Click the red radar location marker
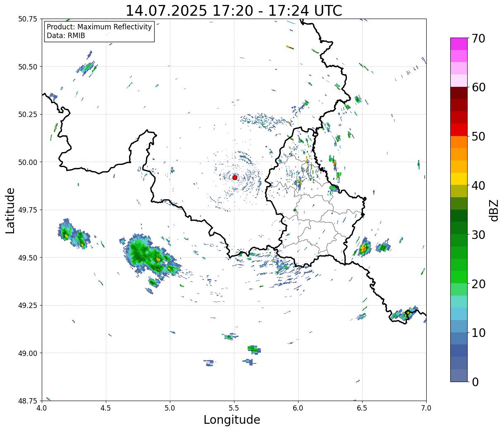The width and height of the screenshot is (504, 430). point(234,177)
